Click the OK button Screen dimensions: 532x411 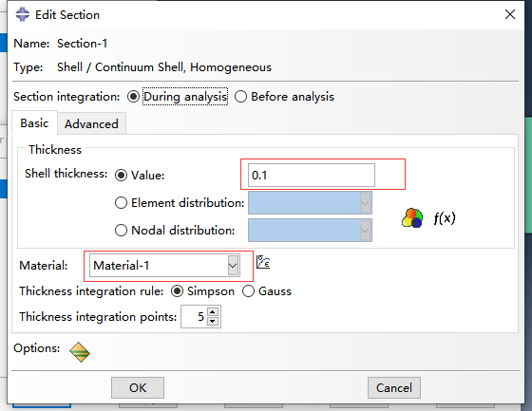coord(138,387)
